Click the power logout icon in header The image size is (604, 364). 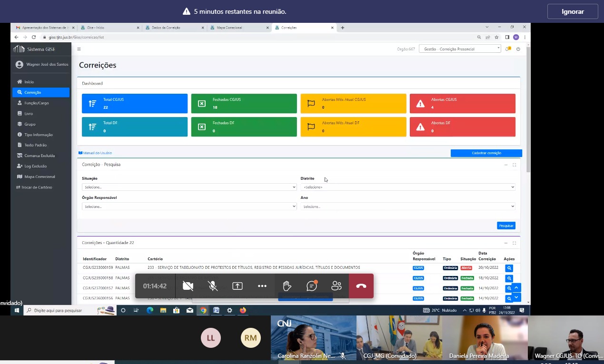518,49
